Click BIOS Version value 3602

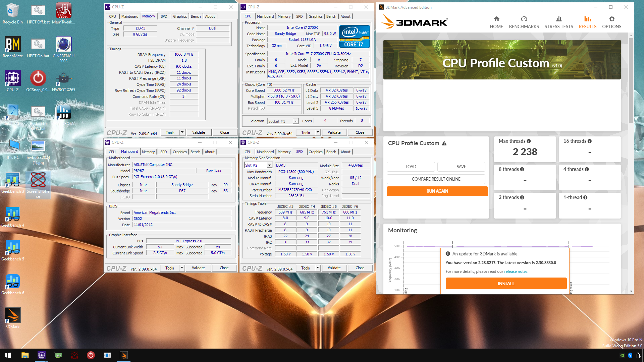pos(182,219)
